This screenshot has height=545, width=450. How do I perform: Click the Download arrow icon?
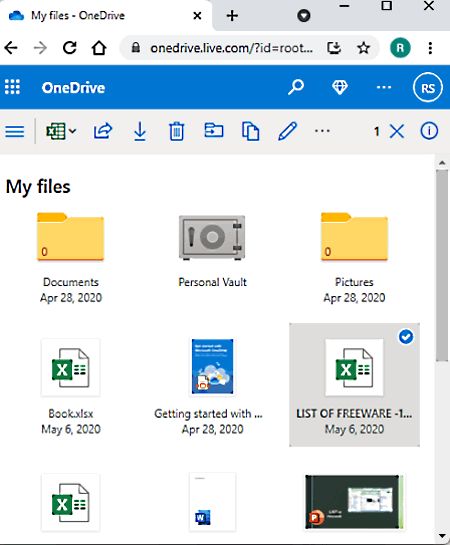pyautogui.click(x=140, y=131)
